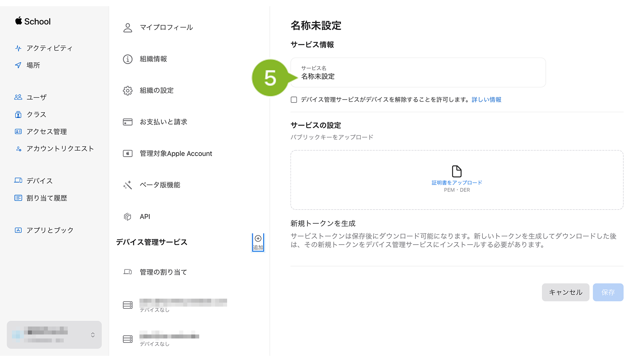
Task: Open アクティビティ in the sidebar
Action: tap(49, 48)
